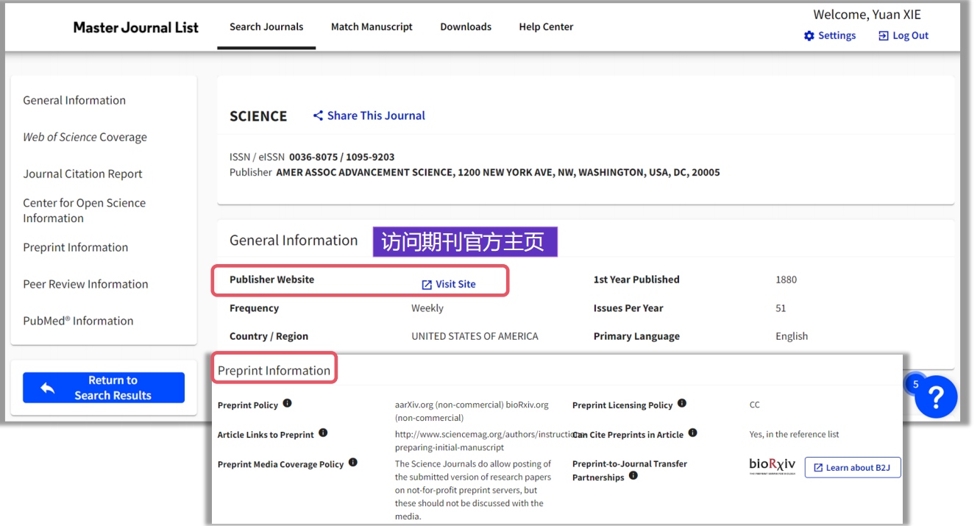Viewport: 980px width, 526px height.
Task: Open Settings via the gear icon
Action: [x=808, y=35]
